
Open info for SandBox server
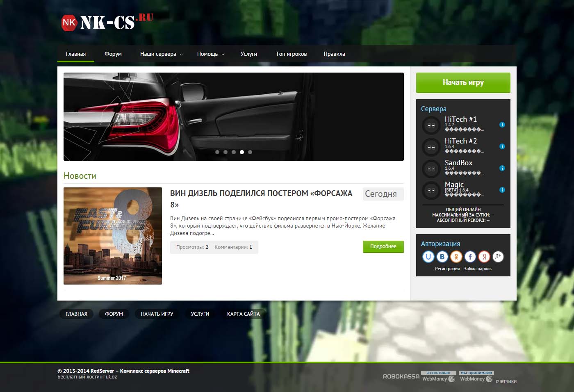[x=502, y=168]
